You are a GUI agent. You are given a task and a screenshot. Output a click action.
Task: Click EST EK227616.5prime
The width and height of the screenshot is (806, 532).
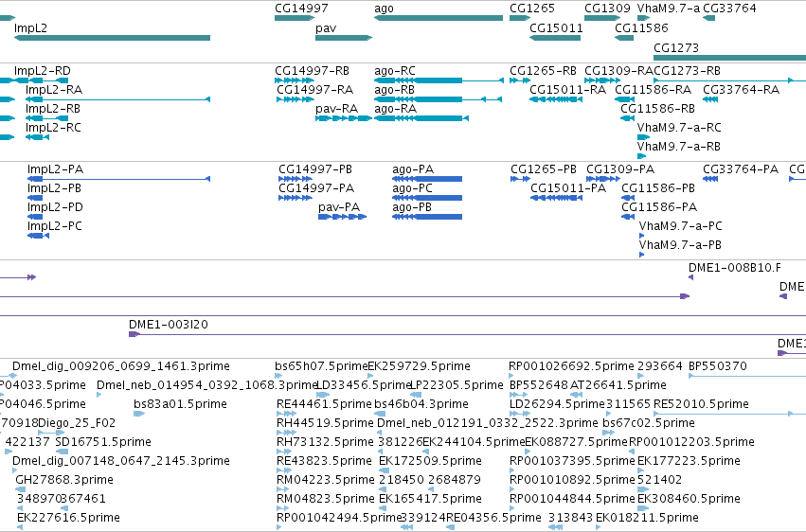click(68, 518)
